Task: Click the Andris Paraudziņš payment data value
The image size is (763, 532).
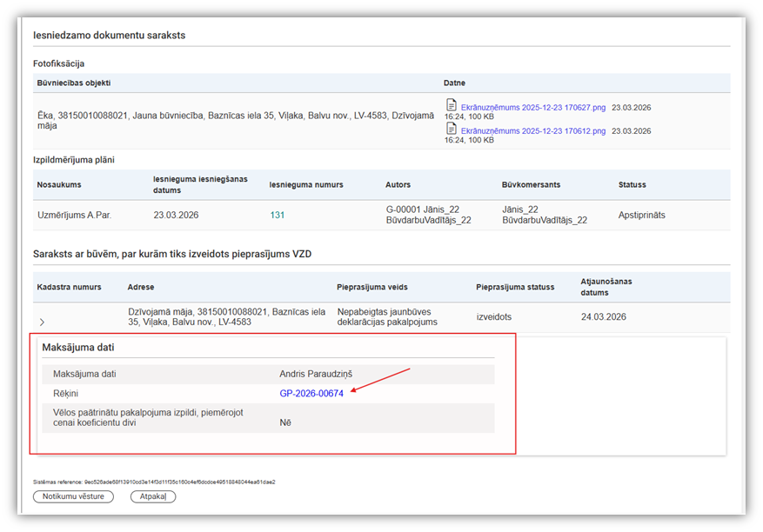Action: tap(316, 374)
